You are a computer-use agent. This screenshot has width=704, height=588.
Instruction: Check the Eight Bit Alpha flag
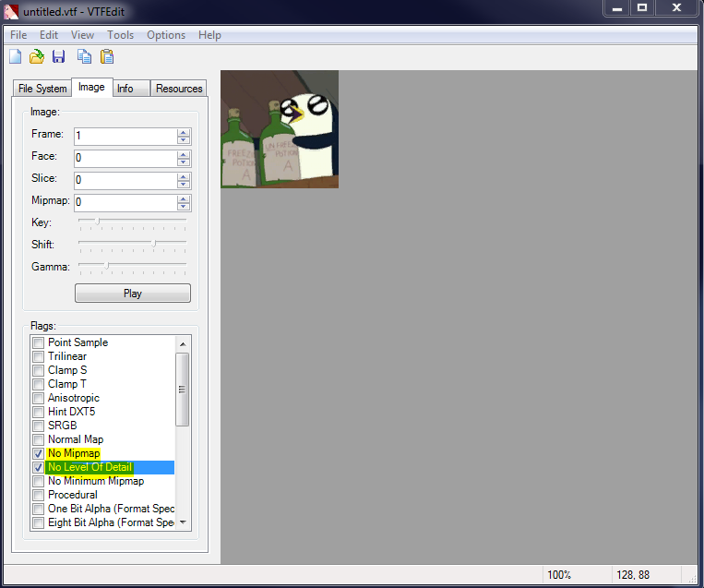39,522
